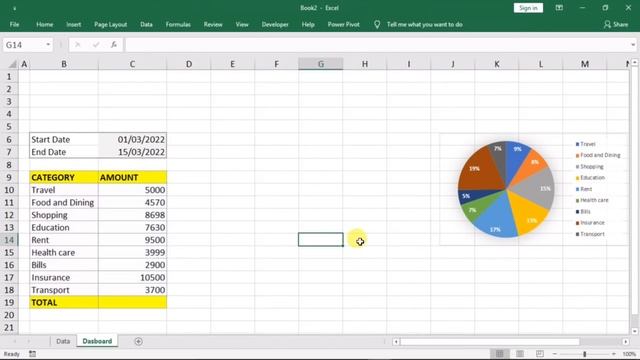Open the Data ribbon tab
The height and width of the screenshot is (360, 640).
click(x=146, y=24)
